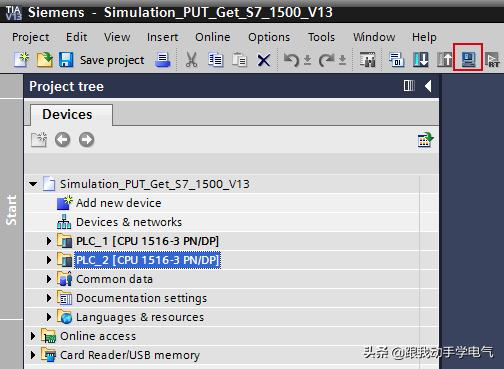Viewport: 504px width, 369px height.
Task: Navigate forward with the right arrow button
Action: pyautogui.click(x=87, y=140)
